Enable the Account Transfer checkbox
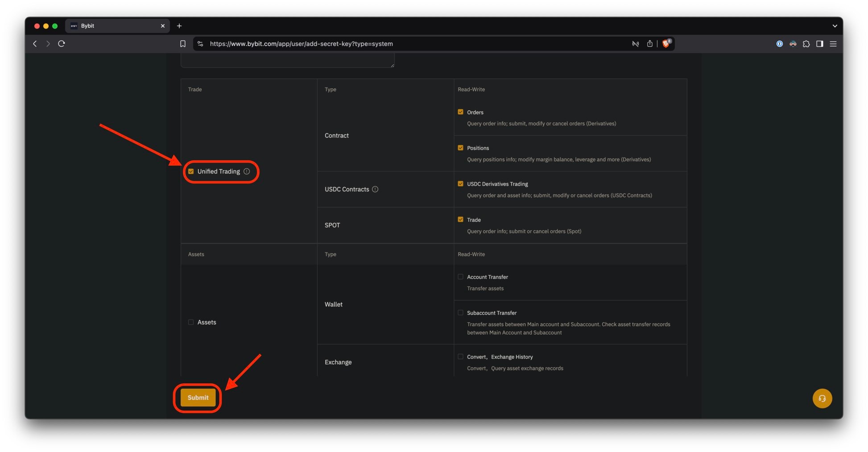This screenshot has height=452, width=868. coord(460,277)
